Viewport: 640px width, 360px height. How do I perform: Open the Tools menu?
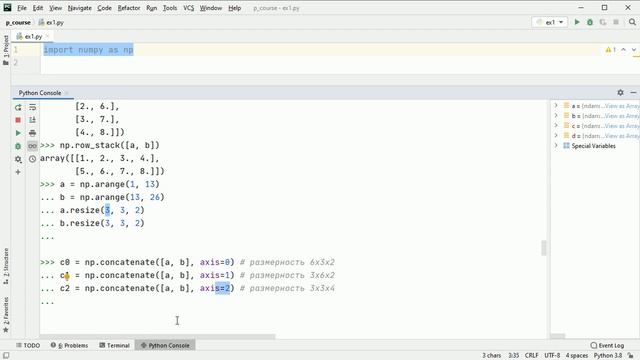pyautogui.click(x=170, y=8)
